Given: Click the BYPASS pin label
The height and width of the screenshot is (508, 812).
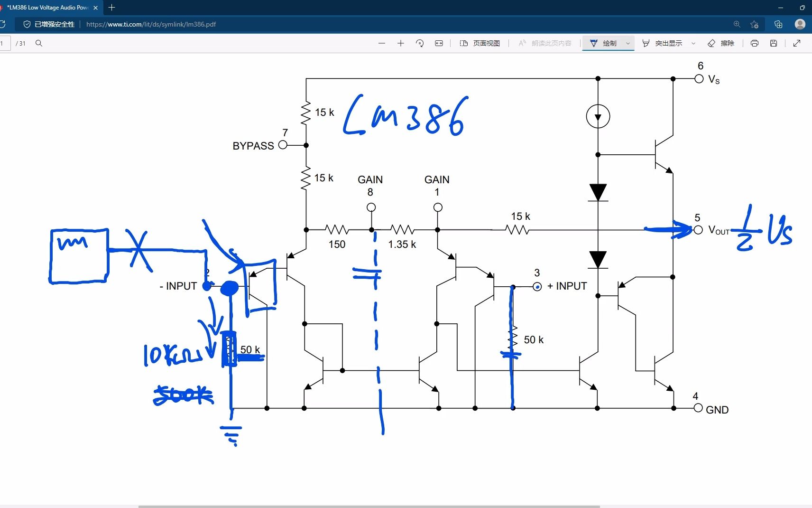Looking at the screenshot, I should 253,146.
